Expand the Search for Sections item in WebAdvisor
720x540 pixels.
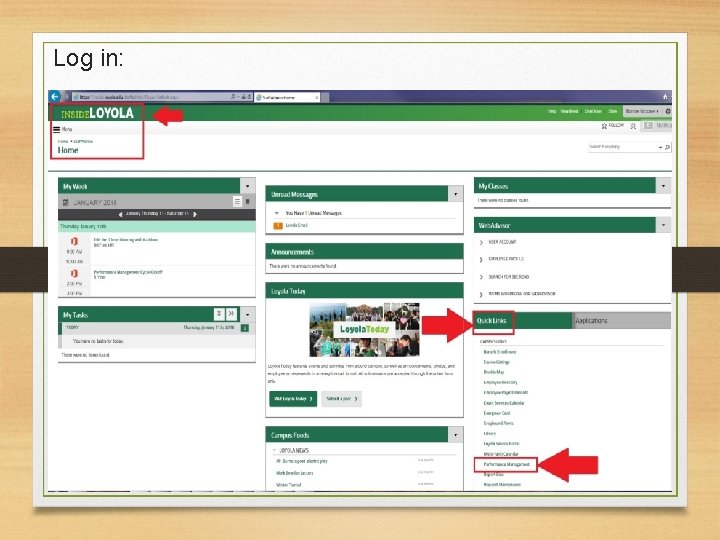[x=481, y=277]
